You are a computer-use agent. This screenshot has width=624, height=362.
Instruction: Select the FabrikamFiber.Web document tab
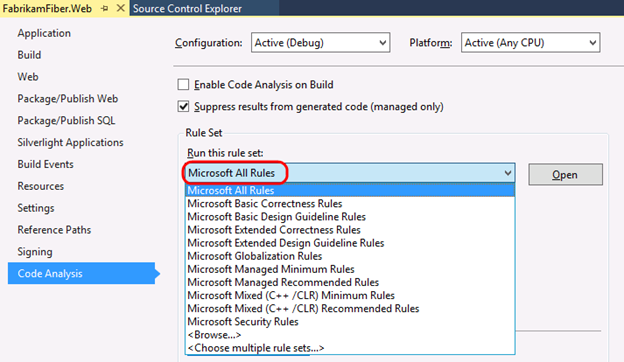coord(47,8)
